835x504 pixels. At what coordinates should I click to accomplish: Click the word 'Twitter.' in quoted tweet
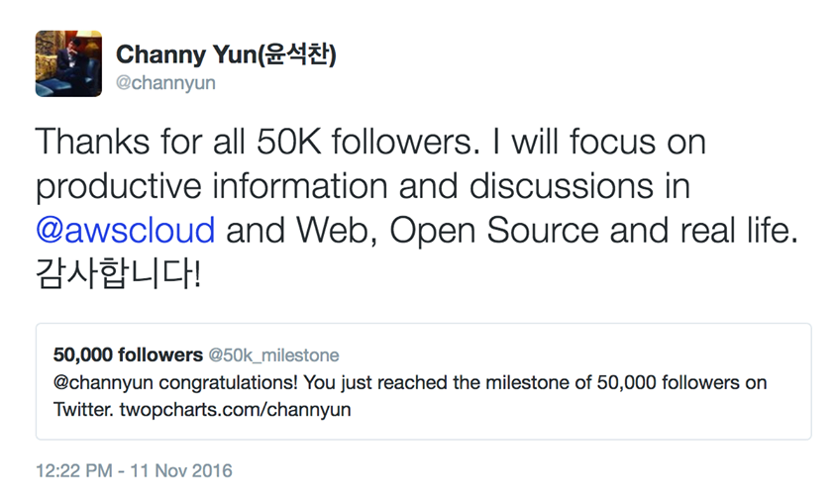point(83,409)
